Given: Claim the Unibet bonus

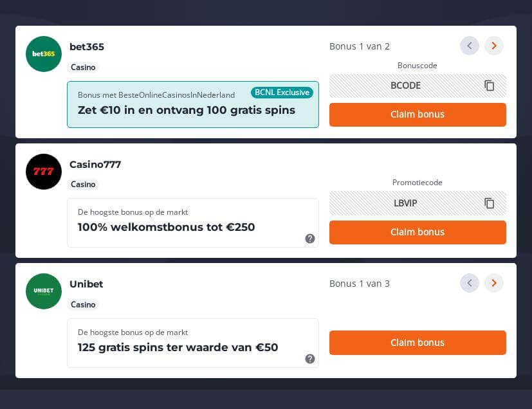Looking at the screenshot, I should (x=417, y=343).
